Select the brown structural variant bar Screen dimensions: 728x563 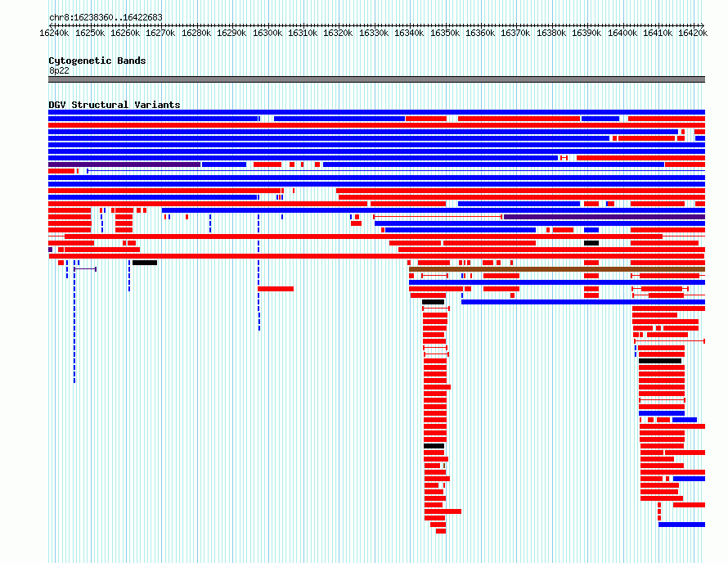pos(557,269)
